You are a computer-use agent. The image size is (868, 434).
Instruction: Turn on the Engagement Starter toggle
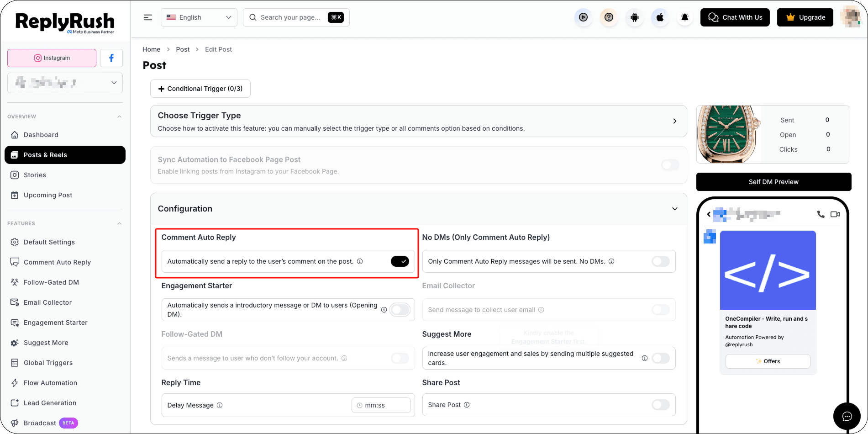click(400, 310)
